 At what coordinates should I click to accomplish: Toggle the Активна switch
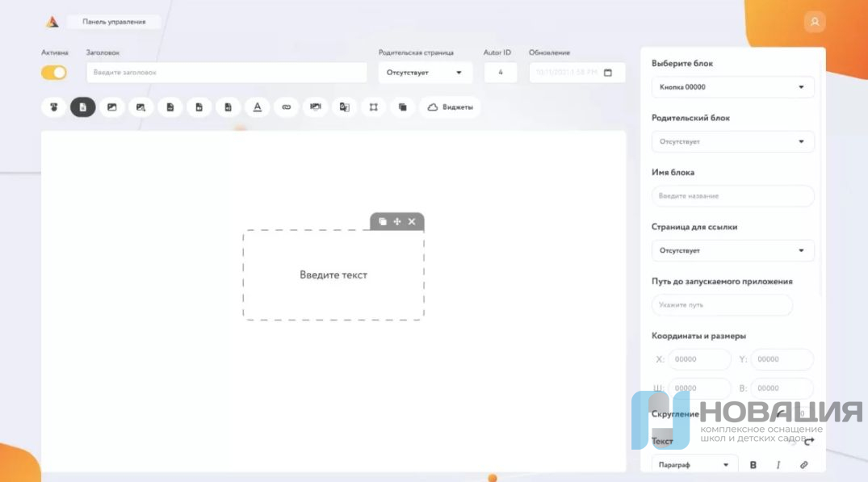point(54,73)
